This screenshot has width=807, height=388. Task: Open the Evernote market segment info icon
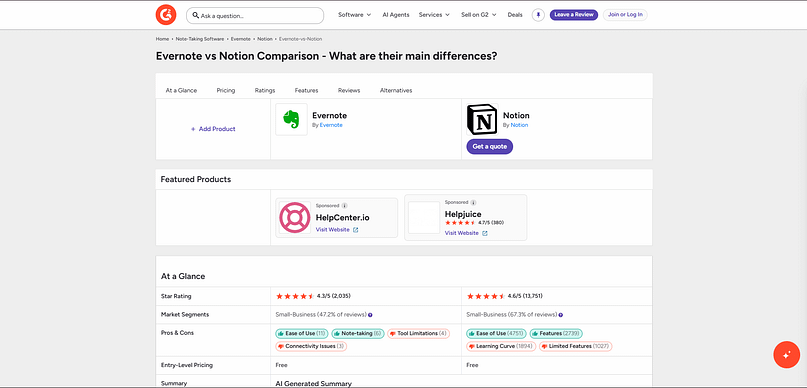coord(370,315)
